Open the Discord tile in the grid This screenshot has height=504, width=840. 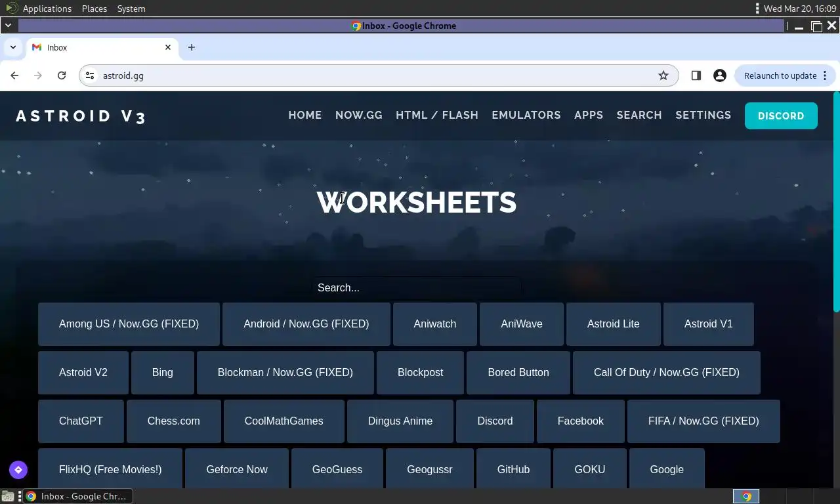[495, 421]
